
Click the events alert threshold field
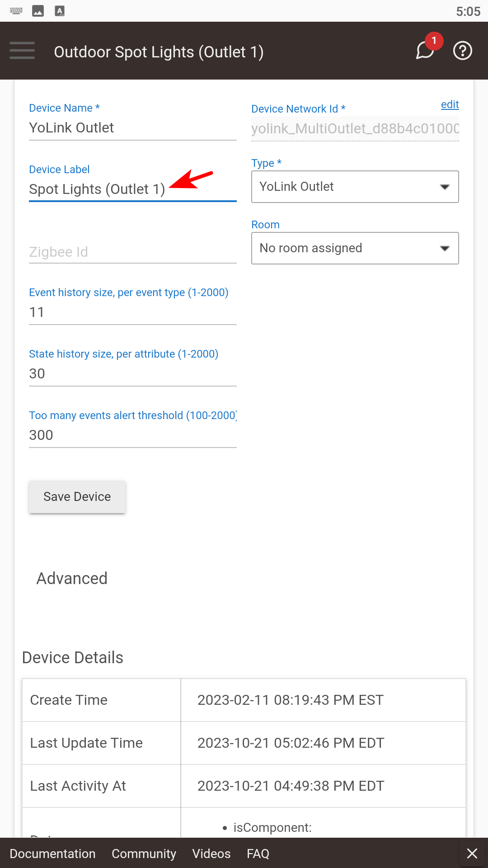click(133, 435)
